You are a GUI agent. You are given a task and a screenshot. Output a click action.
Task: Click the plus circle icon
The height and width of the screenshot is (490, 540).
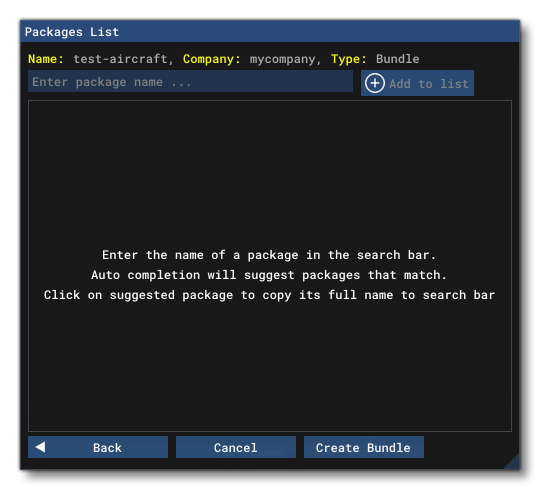point(375,83)
